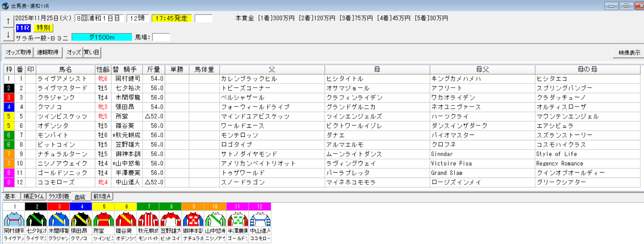Open the 補正タイム tab
Viewport: 644px width, 244px height.
pyautogui.click(x=33, y=196)
